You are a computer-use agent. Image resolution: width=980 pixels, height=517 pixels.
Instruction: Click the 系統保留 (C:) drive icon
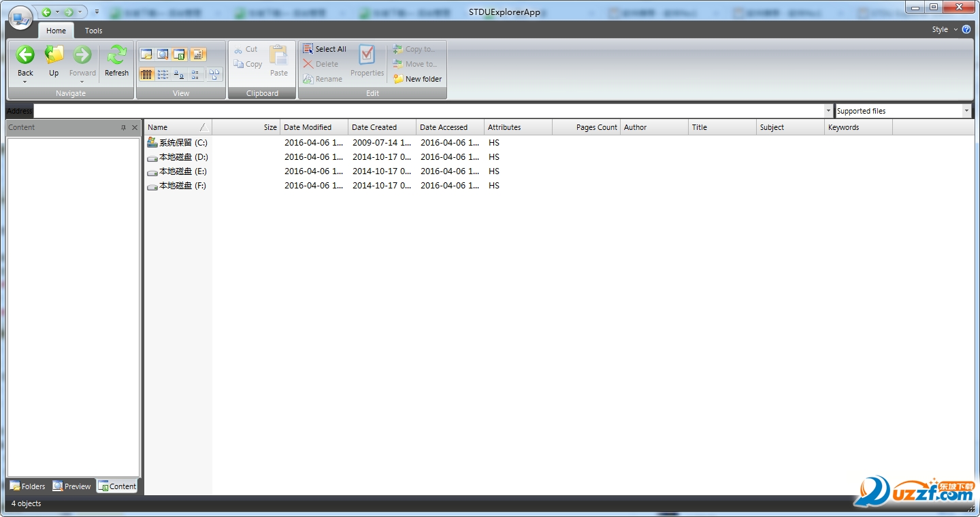[x=152, y=143]
